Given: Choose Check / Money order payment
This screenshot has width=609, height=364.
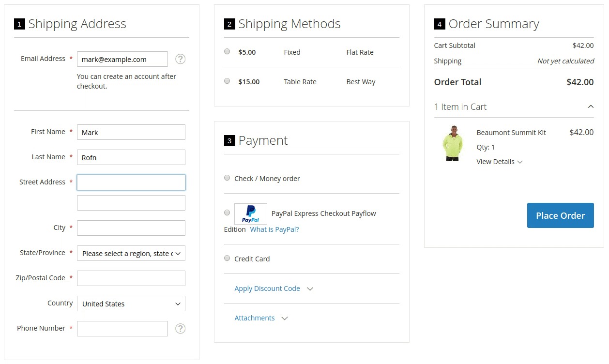Looking at the screenshot, I should pos(227,178).
